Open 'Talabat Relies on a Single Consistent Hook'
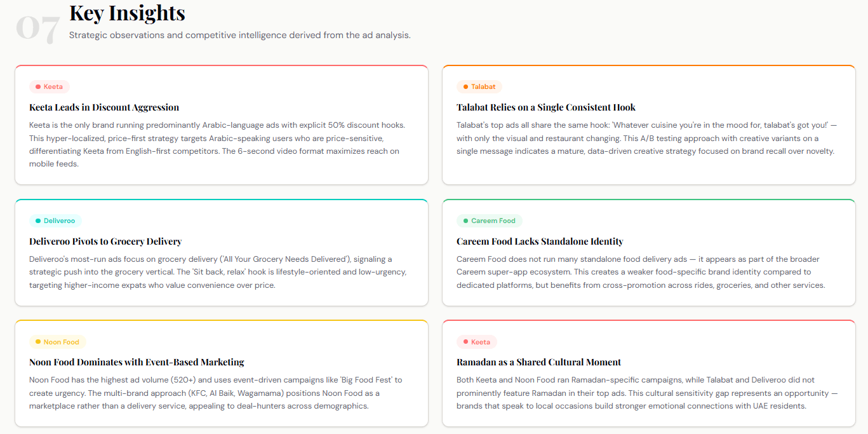 [545, 107]
